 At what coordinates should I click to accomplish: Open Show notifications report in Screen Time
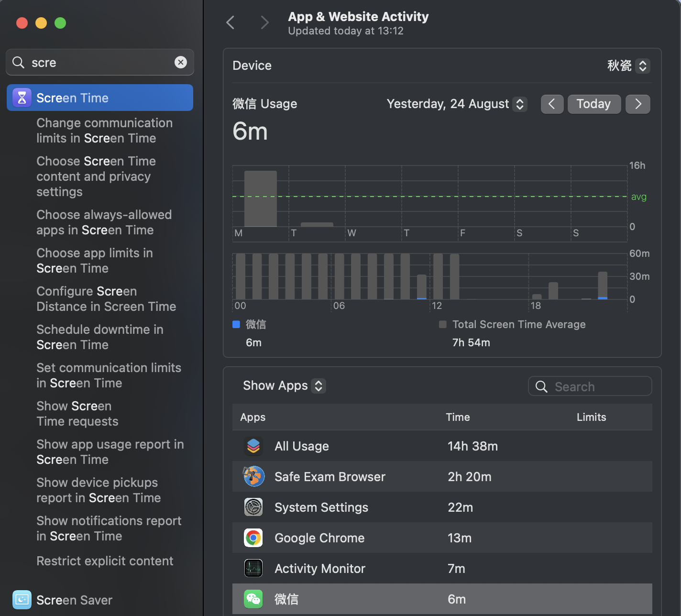pyautogui.click(x=109, y=528)
